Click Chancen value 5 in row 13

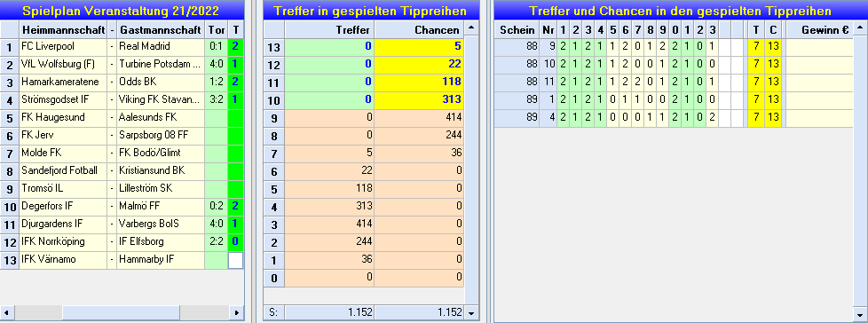click(420, 47)
